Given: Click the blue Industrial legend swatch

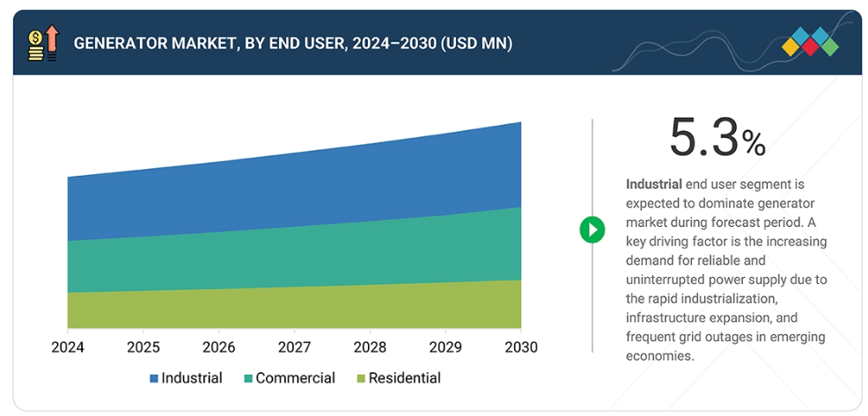Looking at the screenshot, I should point(153,379).
